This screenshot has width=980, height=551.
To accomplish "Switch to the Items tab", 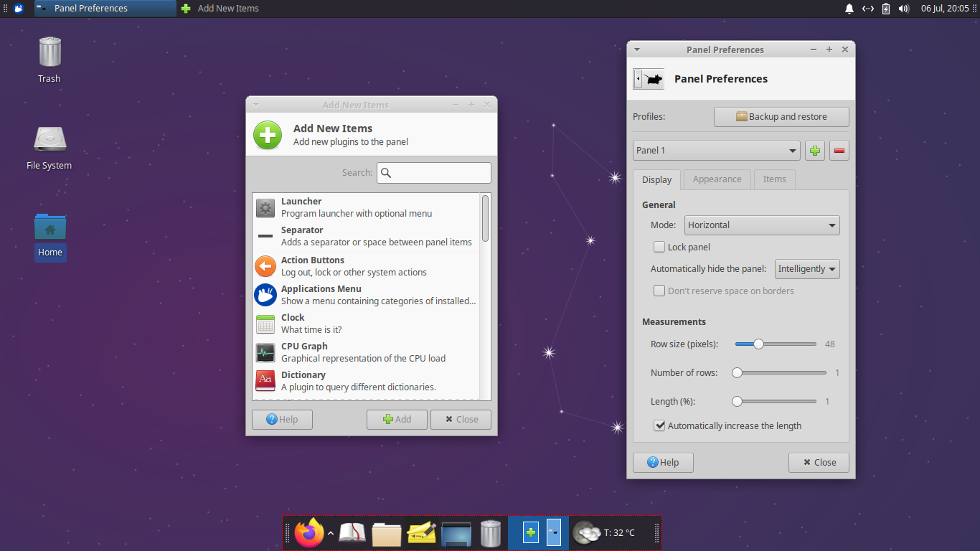I will click(x=774, y=179).
